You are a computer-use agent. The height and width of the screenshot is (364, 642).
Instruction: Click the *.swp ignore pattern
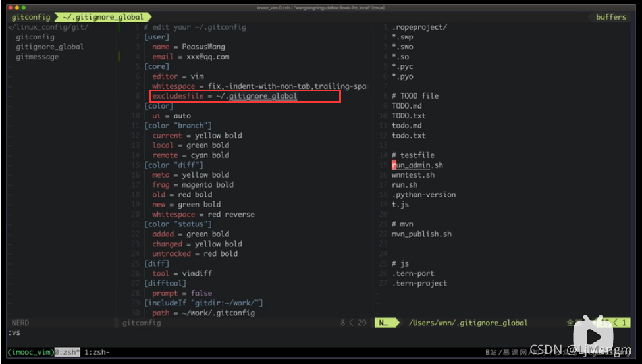(402, 37)
